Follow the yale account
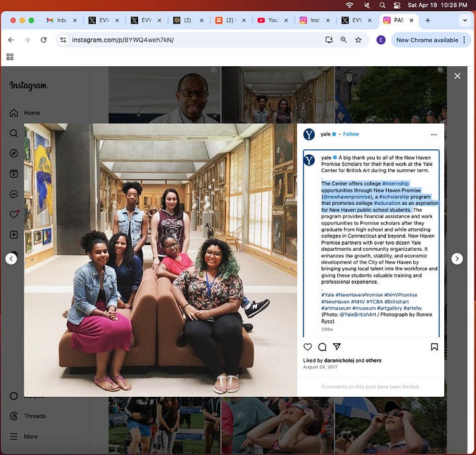Screen dimensions: 476x455 tap(350, 134)
